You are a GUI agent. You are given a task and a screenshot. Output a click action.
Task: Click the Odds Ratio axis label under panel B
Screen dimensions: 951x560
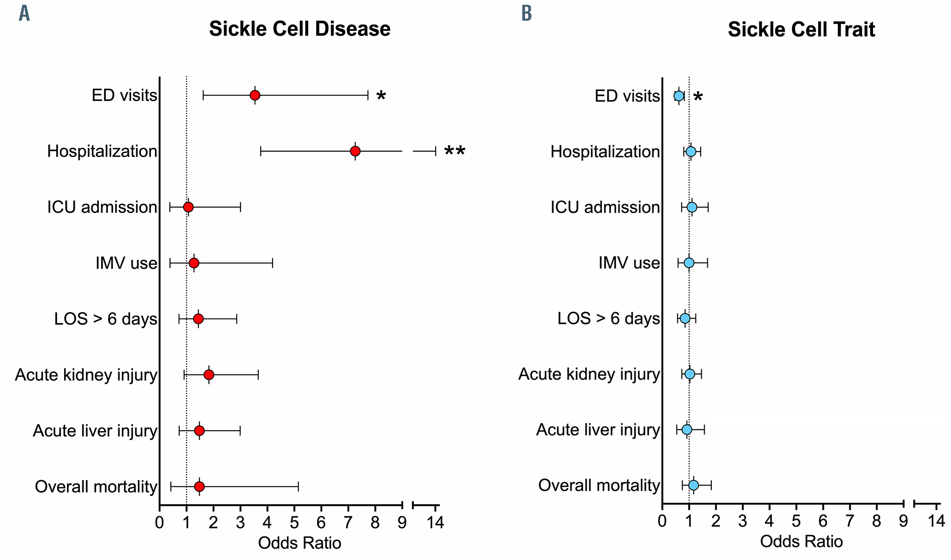click(801, 541)
